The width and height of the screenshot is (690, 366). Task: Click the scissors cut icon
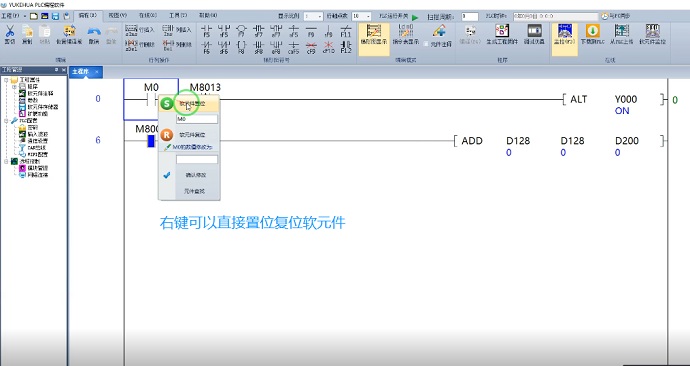[x=10, y=32]
